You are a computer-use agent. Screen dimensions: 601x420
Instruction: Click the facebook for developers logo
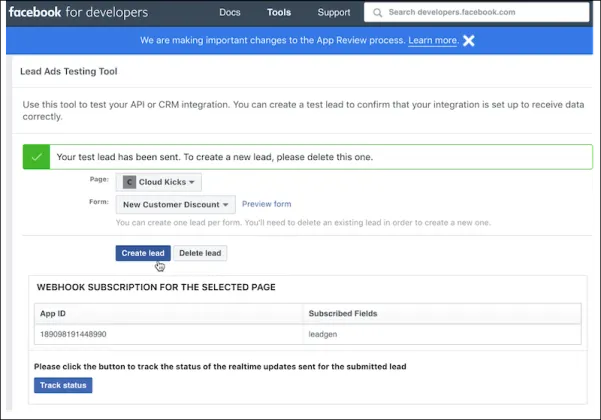78,12
